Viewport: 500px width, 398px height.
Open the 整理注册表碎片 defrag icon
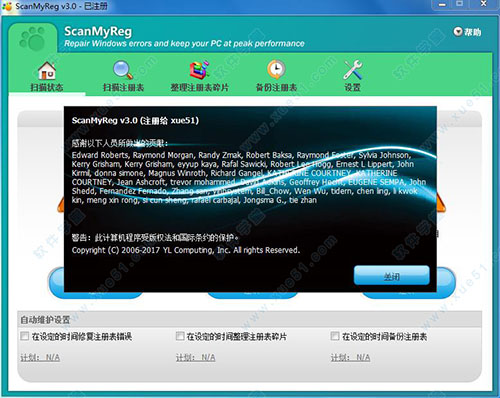(200, 70)
